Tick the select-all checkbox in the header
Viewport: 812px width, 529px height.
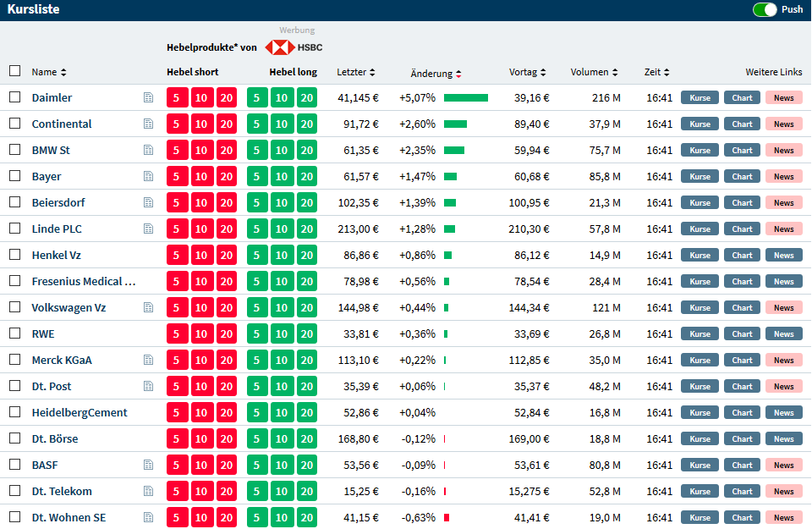tap(15, 71)
